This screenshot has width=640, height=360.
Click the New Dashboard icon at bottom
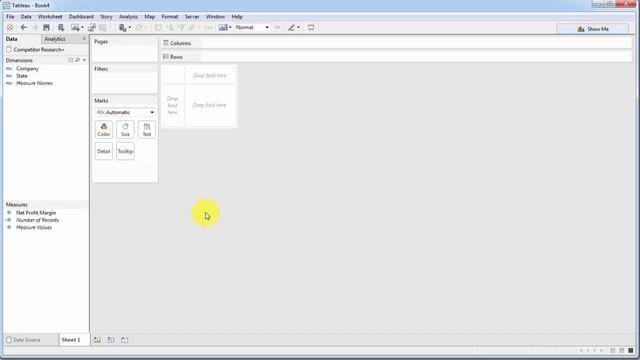[x=111, y=340]
